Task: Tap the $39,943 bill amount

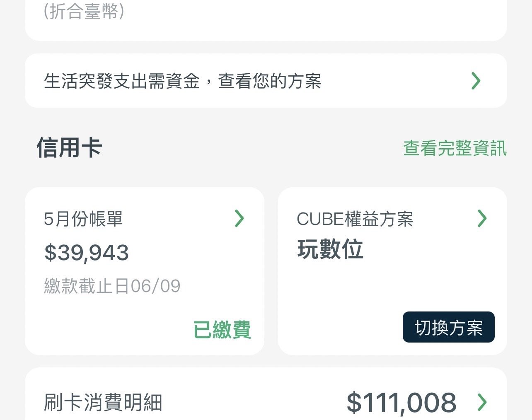Action: click(x=87, y=253)
